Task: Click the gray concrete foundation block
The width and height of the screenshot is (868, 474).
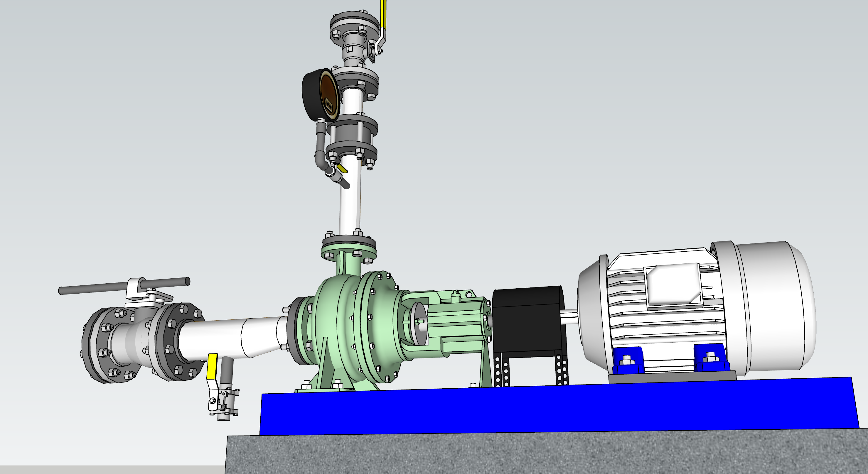Action: 546,452
